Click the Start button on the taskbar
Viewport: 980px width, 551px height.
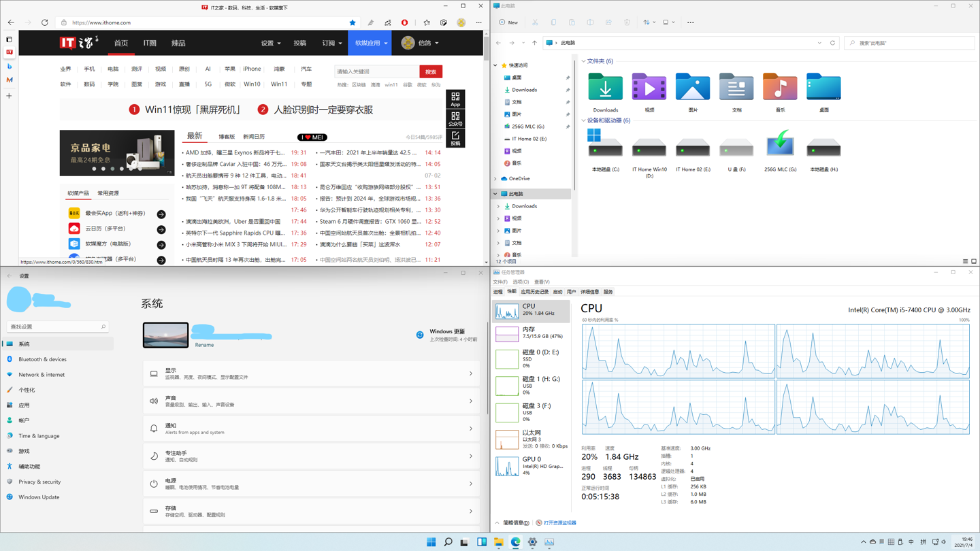click(431, 542)
